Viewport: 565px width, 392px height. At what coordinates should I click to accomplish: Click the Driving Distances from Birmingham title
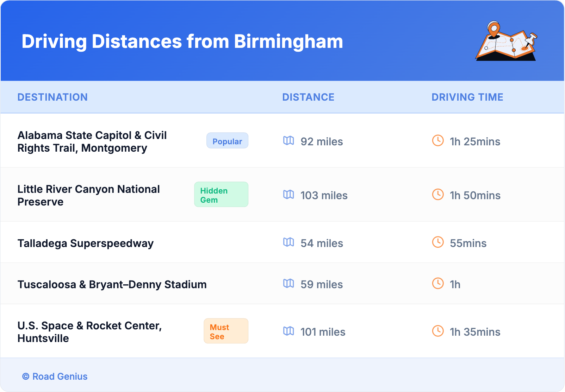(x=182, y=42)
